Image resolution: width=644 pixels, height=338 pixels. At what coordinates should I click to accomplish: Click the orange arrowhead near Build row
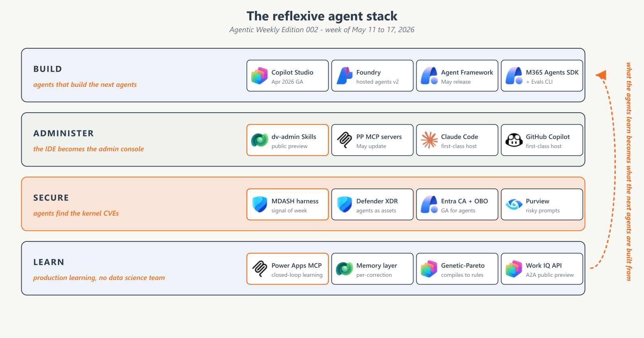tap(601, 75)
